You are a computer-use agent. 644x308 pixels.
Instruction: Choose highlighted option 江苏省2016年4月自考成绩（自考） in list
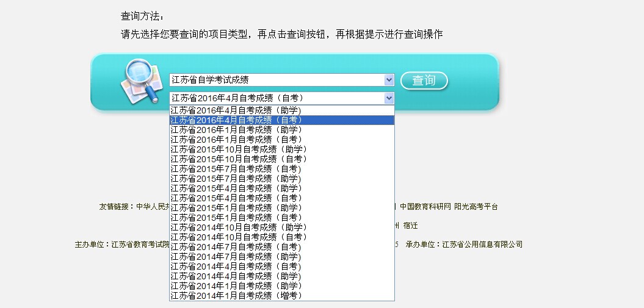[282, 120]
